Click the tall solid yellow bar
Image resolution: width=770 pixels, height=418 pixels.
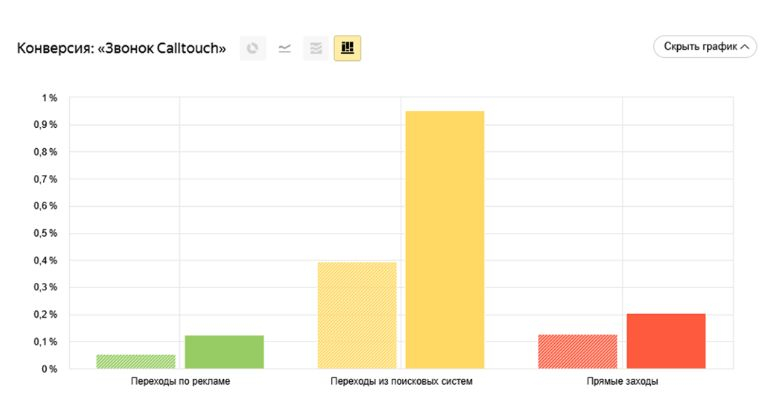[445, 240]
